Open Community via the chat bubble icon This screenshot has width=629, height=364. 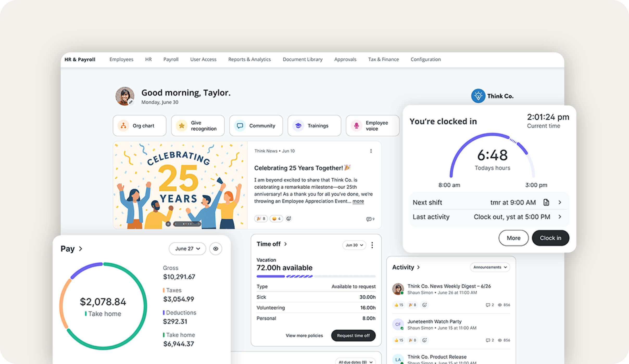pyautogui.click(x=240, y=126)
